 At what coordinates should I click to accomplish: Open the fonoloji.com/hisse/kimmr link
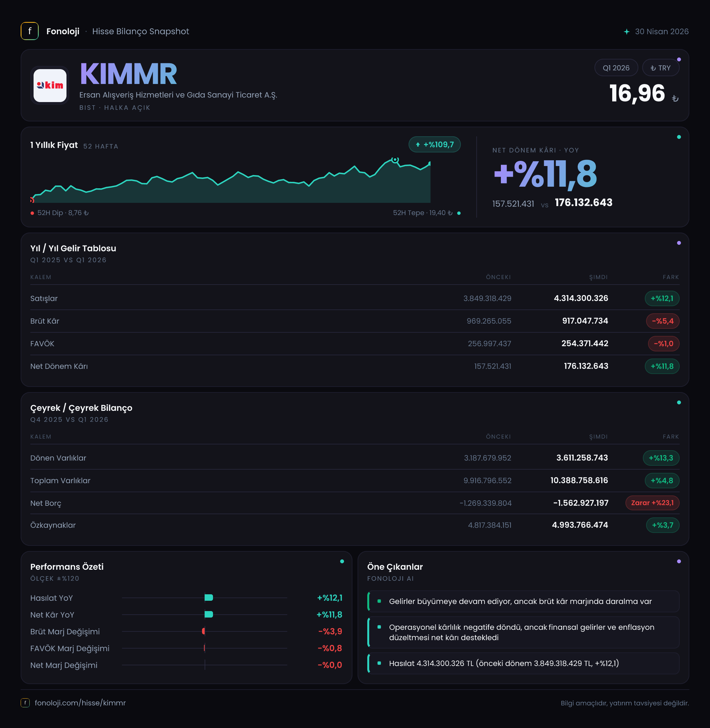tap(80, 702)
